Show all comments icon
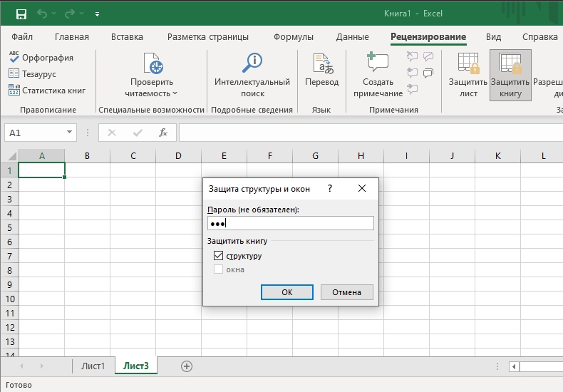 (x=428, y=73)
